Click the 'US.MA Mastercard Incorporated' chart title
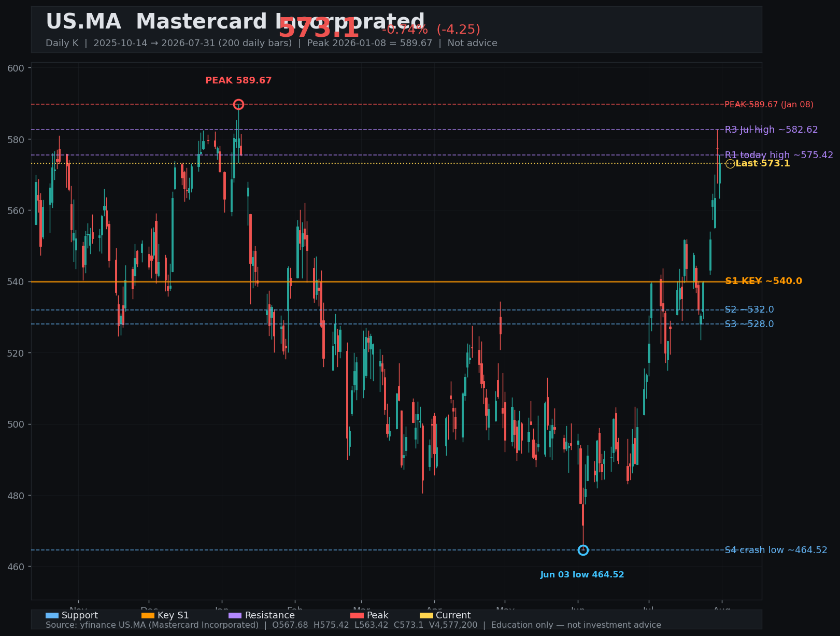Viewport: 840px width, 636px height. [x=235, y=22]
